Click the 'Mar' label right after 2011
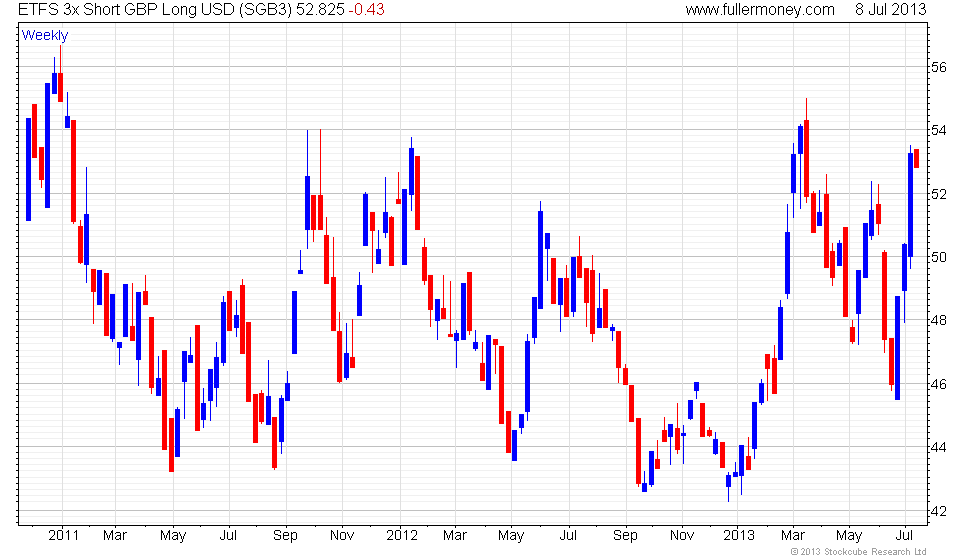The image size is (980, 560). [x=115, y=536]
